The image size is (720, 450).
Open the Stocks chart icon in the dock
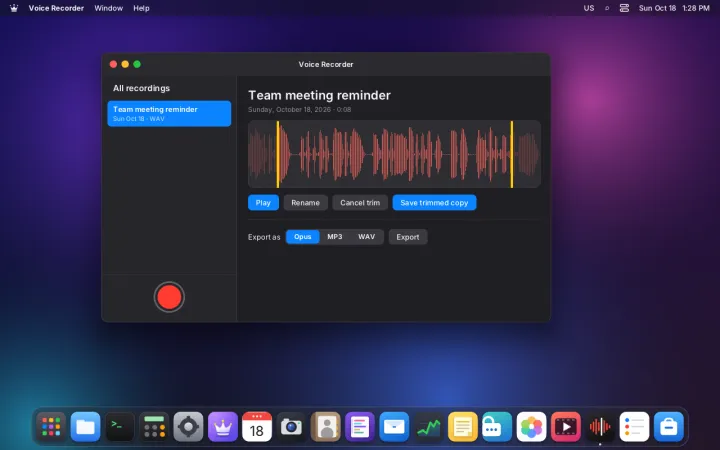point(428,427)
